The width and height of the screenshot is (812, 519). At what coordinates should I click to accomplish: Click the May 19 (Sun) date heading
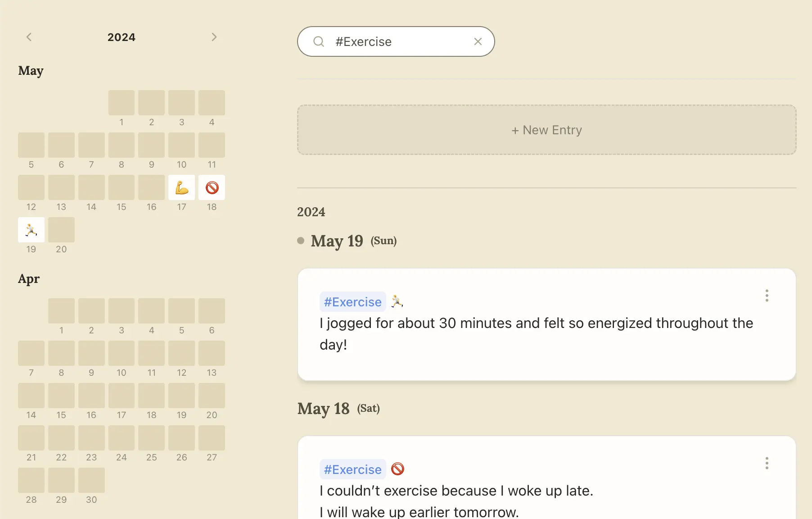point(337,241)
